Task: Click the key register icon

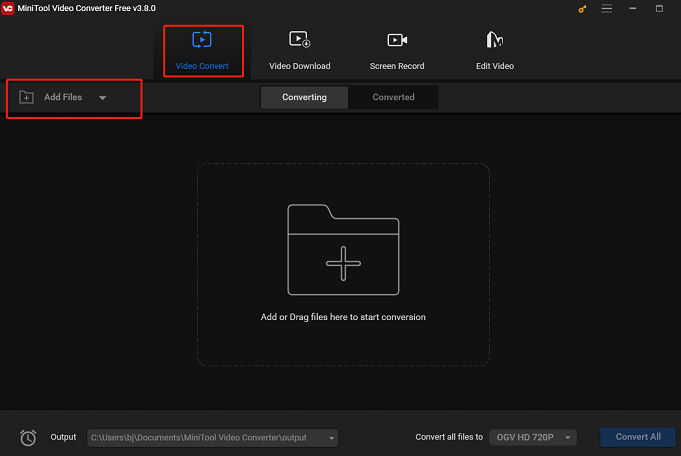Action: pyautogui.click(x=582, y=9)
